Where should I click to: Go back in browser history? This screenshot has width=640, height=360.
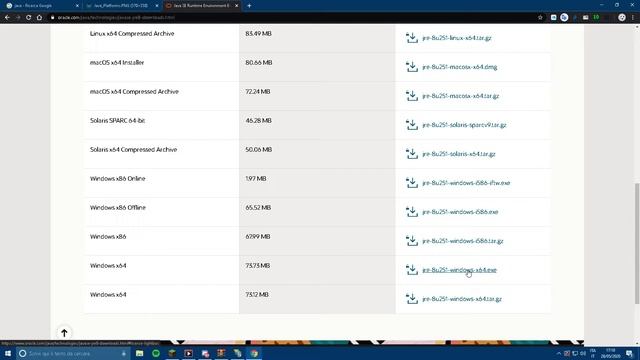point(7,18)
